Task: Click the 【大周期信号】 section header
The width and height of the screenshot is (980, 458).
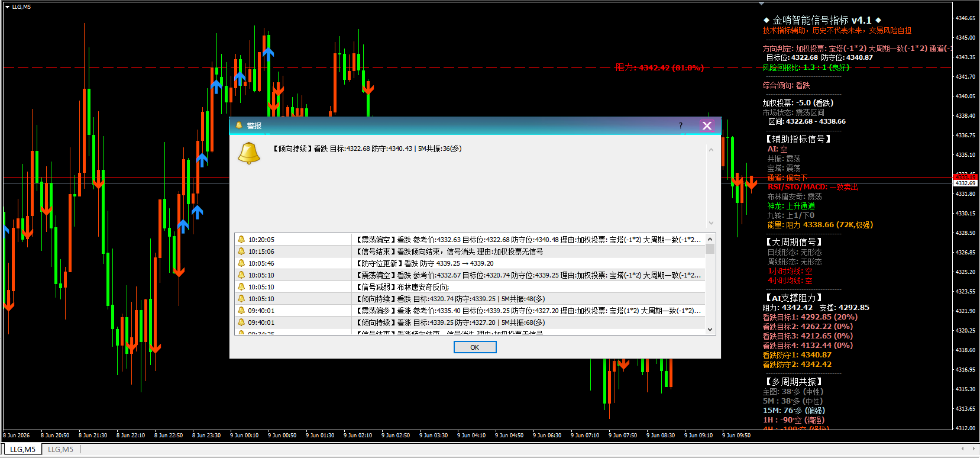Action: point(794,242)
